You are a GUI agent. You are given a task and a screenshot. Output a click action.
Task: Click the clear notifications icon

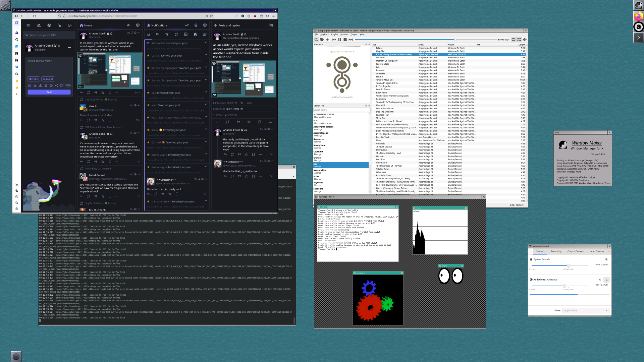pyautogui.click(x=196, y=25)
